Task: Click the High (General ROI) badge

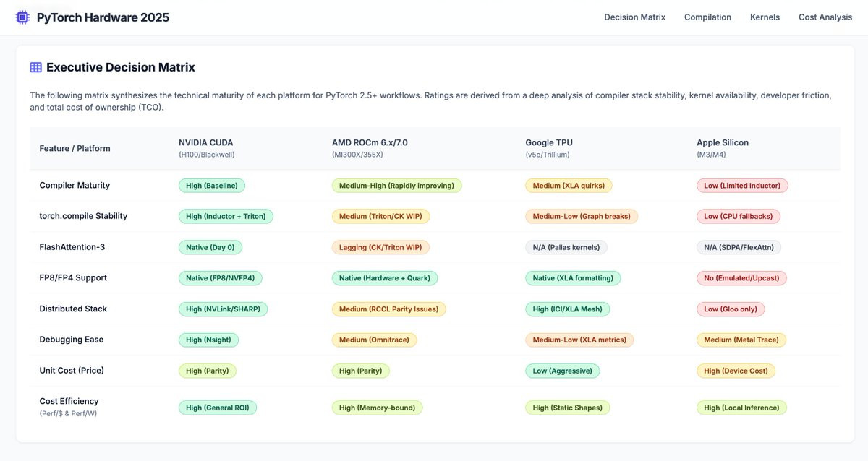Action: tap(218, 408)
